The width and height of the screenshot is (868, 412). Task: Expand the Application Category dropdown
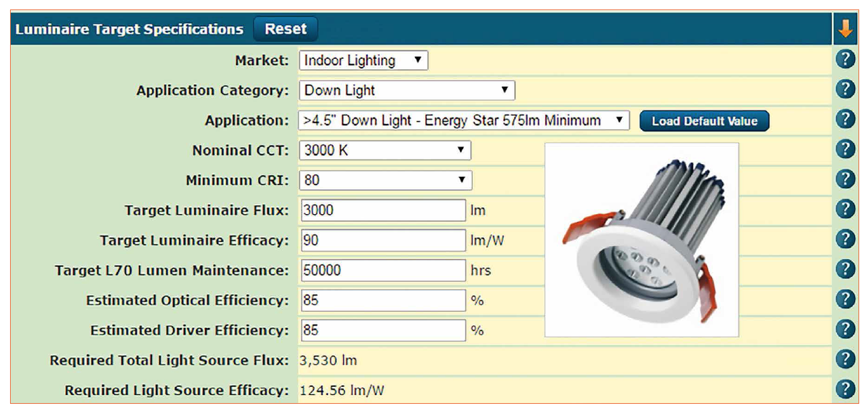407,90
